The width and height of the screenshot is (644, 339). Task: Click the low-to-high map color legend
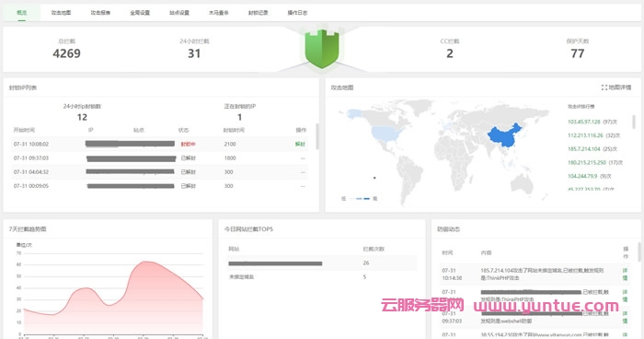pos(360,199)
